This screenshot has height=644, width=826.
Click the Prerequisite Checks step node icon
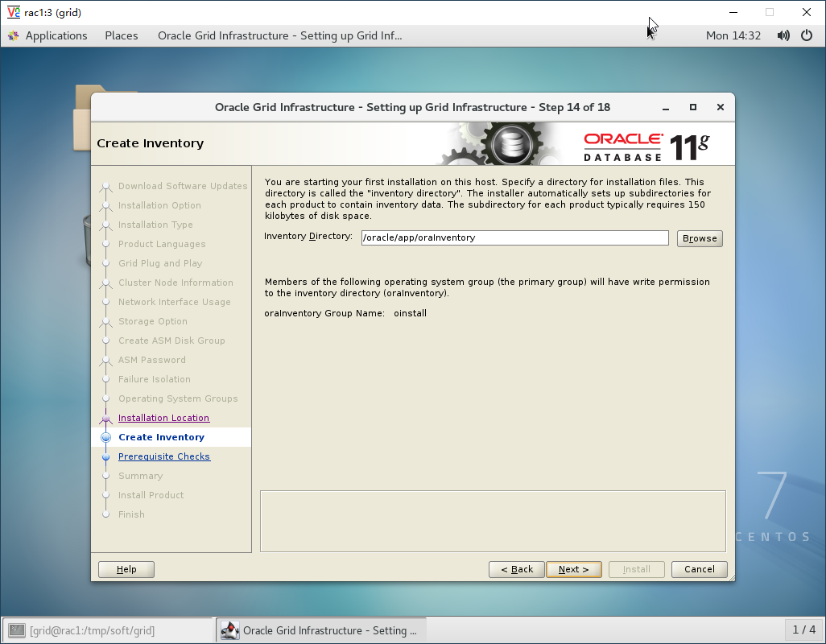pos(106,457)
